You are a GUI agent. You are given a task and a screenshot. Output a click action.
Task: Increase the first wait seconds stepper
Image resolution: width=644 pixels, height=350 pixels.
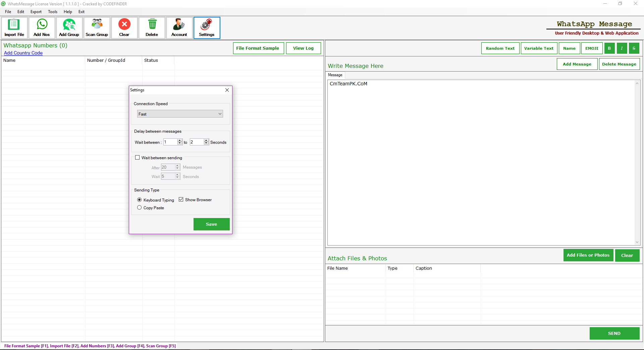(x=180, y=140)
